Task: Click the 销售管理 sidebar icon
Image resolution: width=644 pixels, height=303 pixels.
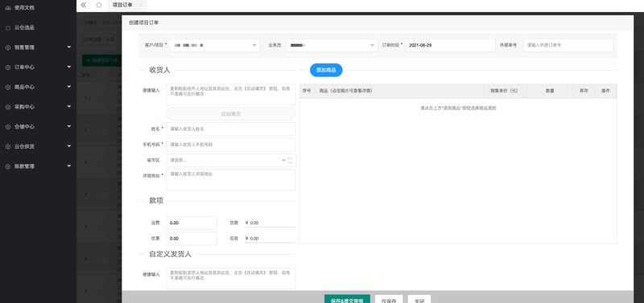Action: [x=8, y=47]
